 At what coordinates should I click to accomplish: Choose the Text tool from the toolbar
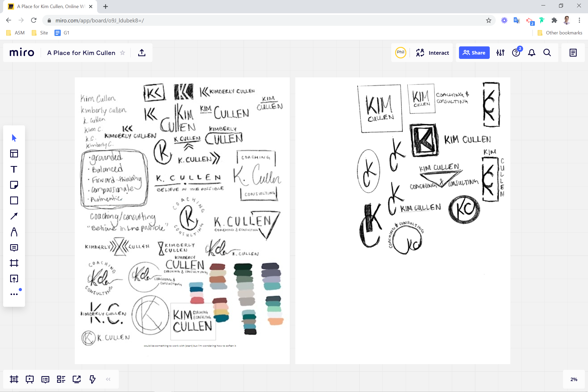(14, 169)
